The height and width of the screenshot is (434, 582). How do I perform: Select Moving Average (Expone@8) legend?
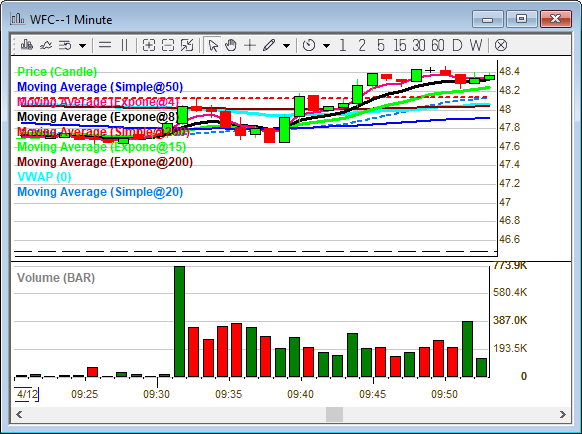point(98,117)
